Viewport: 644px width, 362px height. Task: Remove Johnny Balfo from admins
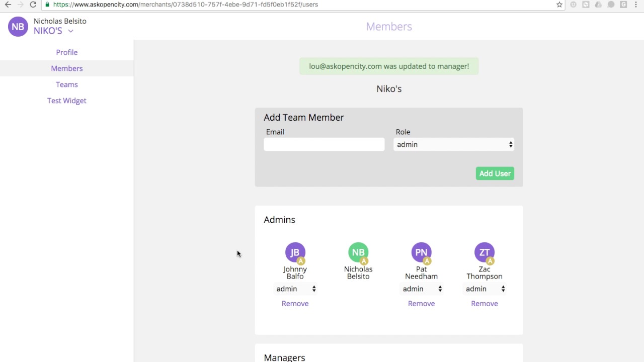click(295, 304)
